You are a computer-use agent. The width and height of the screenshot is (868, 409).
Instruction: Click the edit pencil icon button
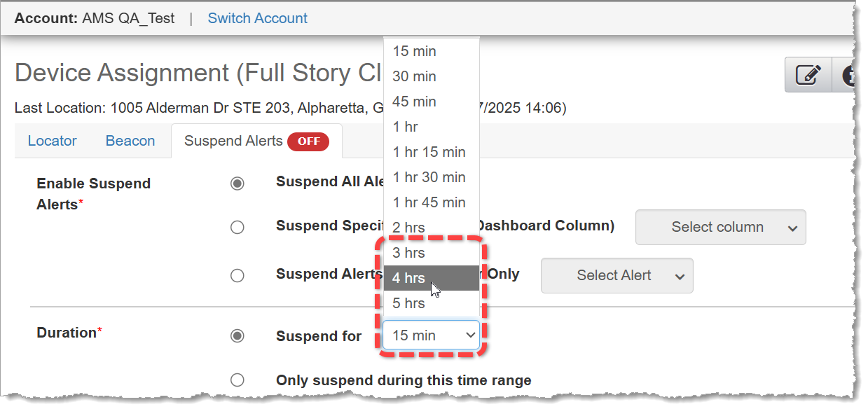[808, 75]
